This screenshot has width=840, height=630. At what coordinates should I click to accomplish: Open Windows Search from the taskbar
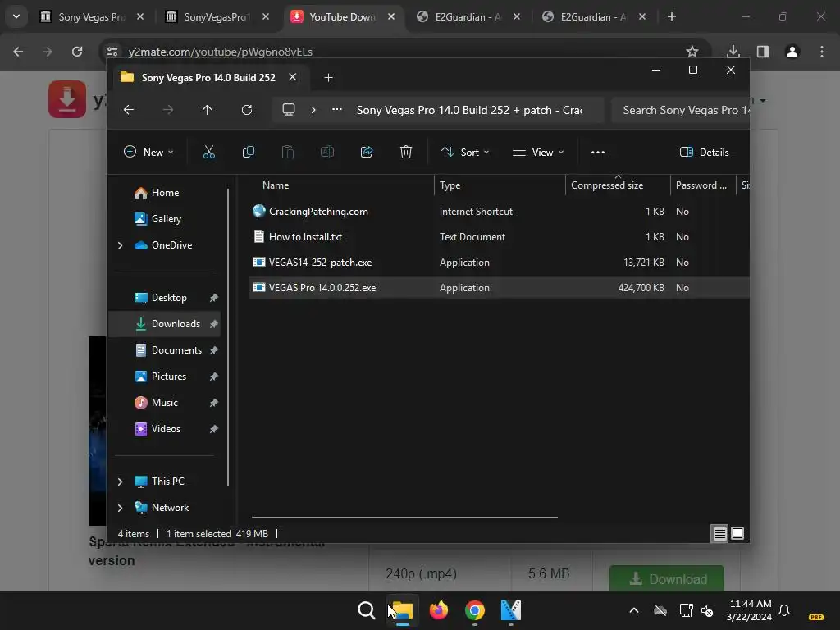[x=367, y=610]
